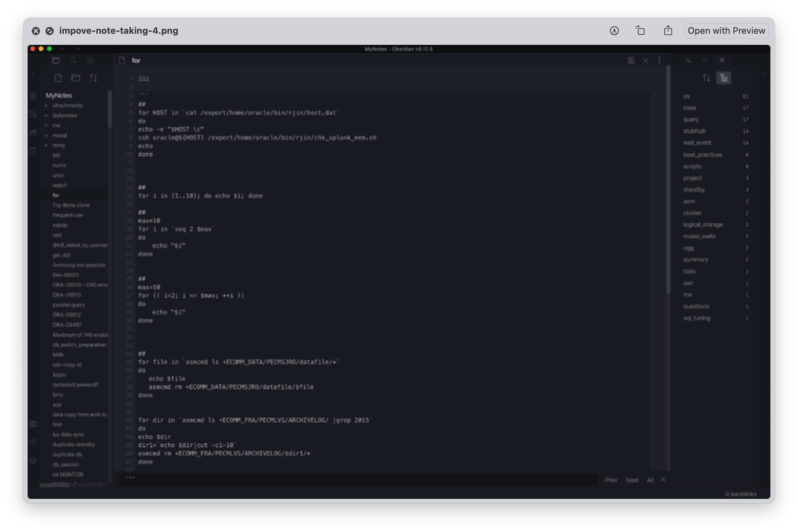The image size is (798, 532).
Task: Expand the dailynotes folder
Action: (47, 115)
